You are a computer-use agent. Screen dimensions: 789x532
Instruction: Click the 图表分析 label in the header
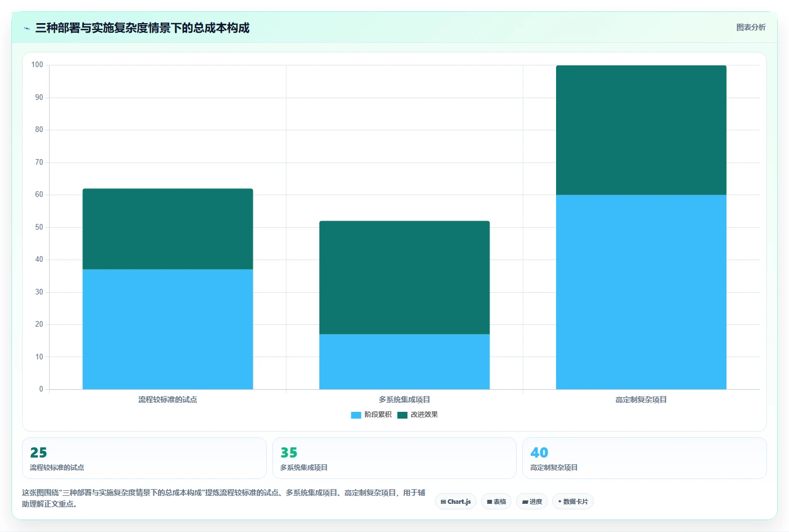tap(751, 27)
